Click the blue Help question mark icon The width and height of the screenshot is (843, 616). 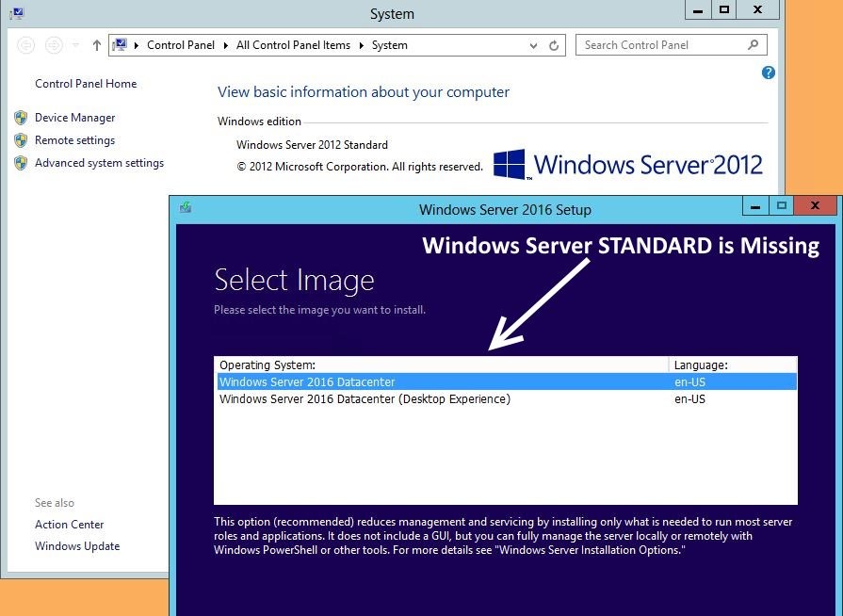(x=768, y=73)
